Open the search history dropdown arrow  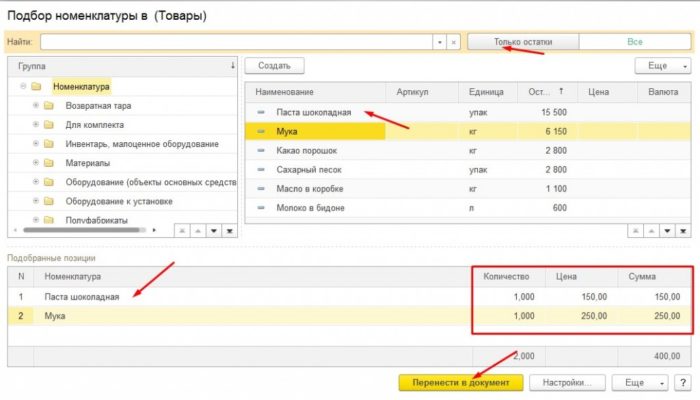[x=439, y=42]
